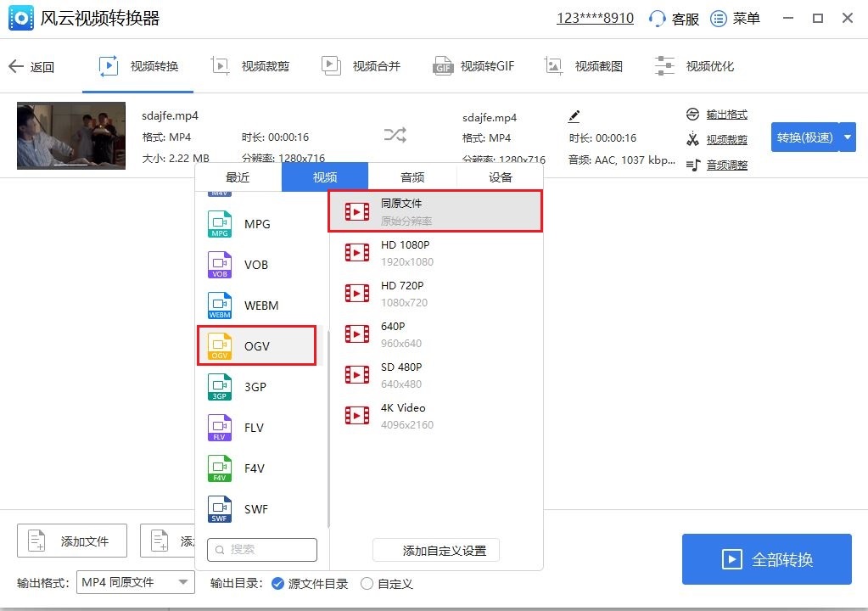Select the 视频转换 tab

(x=137, y=66)
